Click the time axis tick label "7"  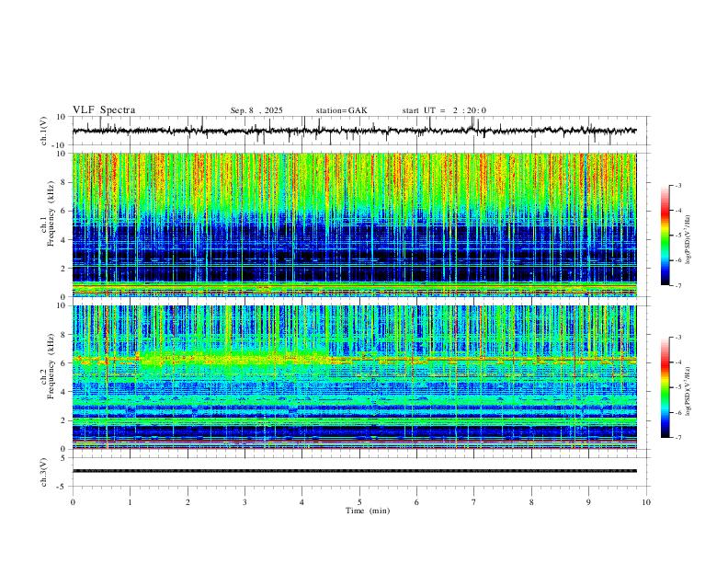coord(474,502)
